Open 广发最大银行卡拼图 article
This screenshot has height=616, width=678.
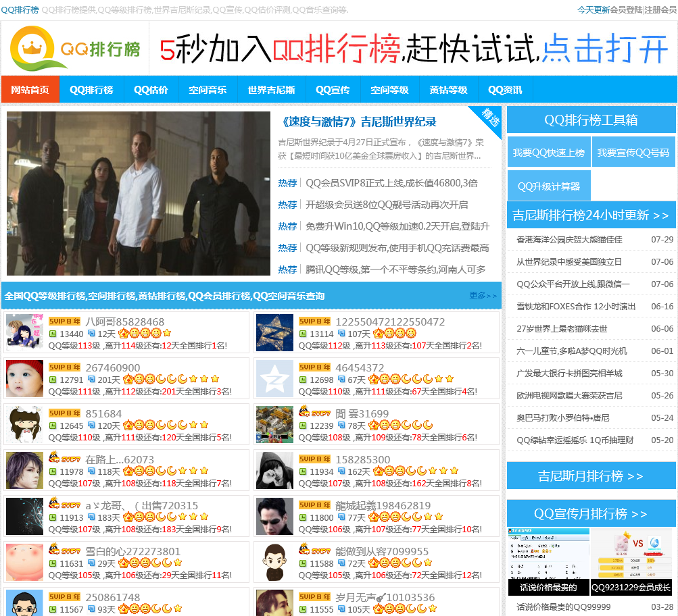pyautogui.click(x=569, y=374)
